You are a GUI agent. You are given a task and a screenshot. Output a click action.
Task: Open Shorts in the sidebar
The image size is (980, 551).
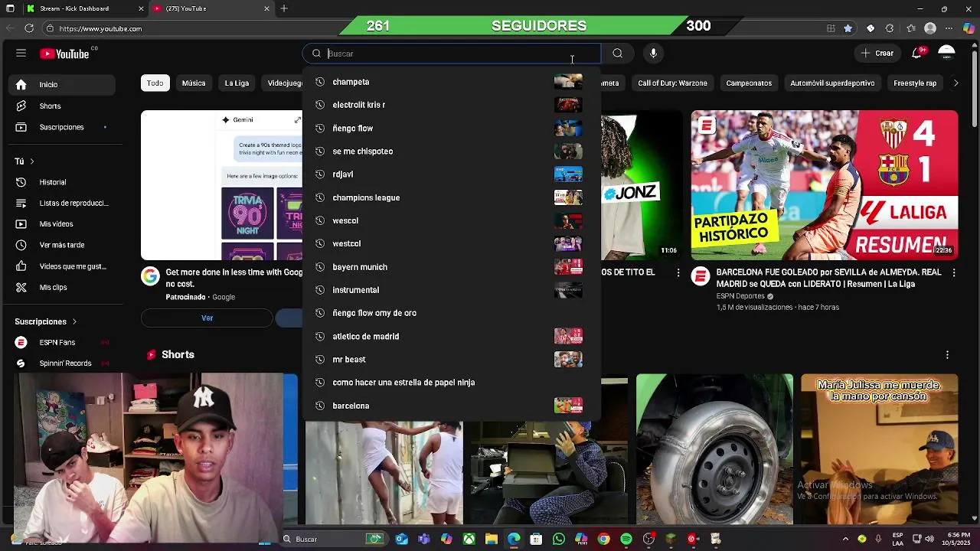pos(61,106)
